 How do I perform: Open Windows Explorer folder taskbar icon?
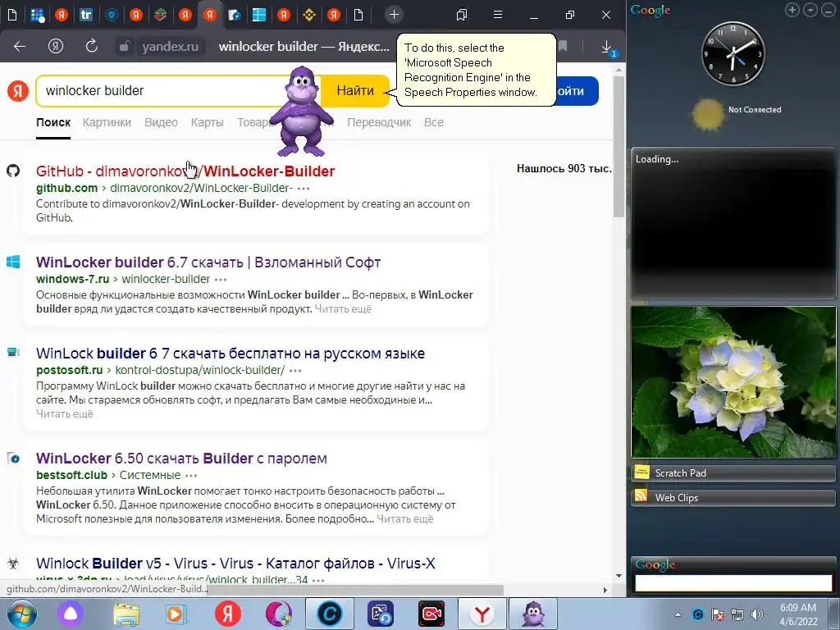tap(126, 614)
